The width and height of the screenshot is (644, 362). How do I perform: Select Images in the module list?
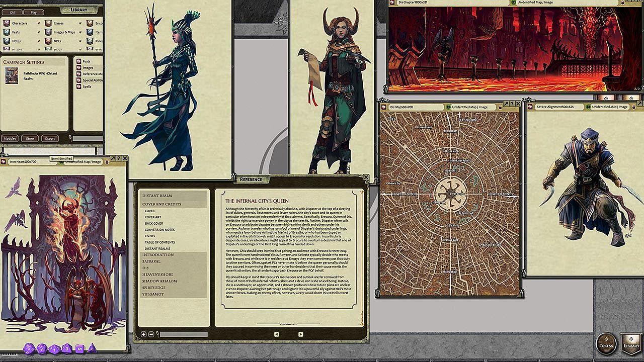coord(88,67)
